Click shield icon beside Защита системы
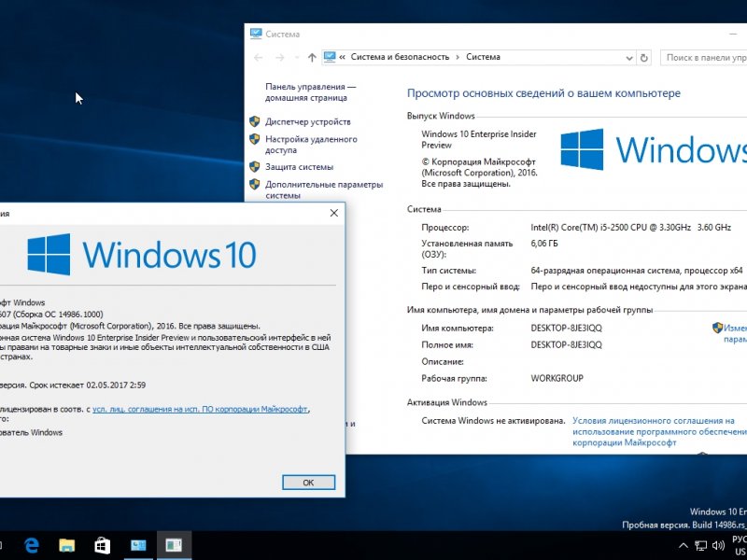Image resolution: width=747 pixels, height=560 pixels. (x=255, y=167)
